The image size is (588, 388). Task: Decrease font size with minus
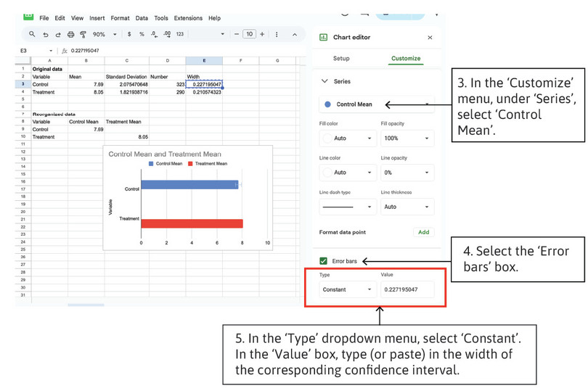pos(236,34)
